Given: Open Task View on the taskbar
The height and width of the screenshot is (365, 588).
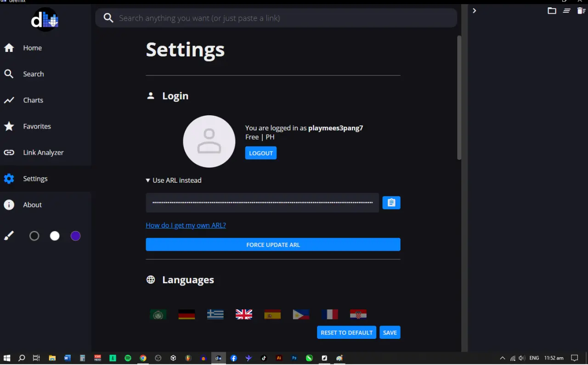Looking at the screenshot, I should pyautogui.click(x=36, y=358).
